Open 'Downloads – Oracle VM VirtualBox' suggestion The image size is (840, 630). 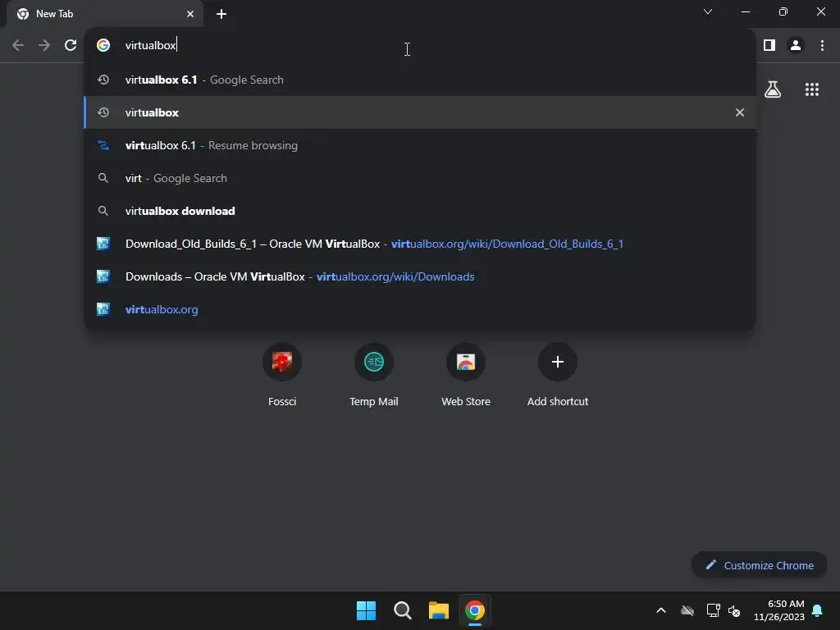[x=420, y=276]
